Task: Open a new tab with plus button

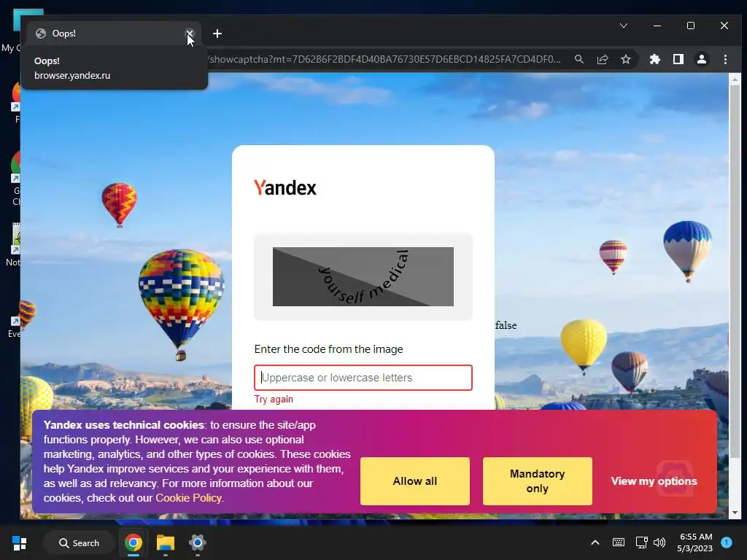Action: coord(217,34)
